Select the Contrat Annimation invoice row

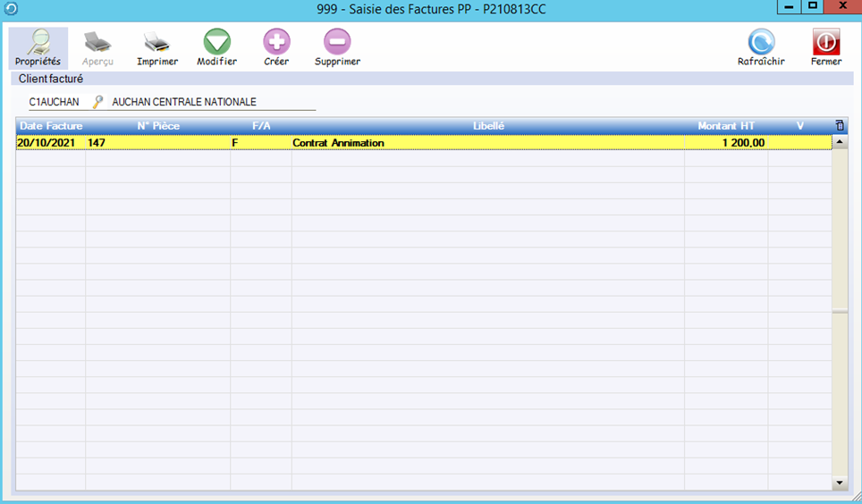[x=338, y=143]
